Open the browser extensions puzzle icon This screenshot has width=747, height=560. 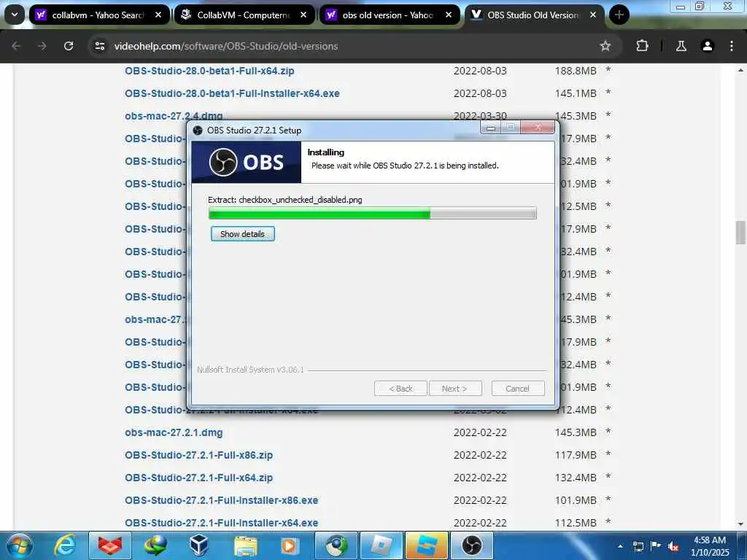click(x=642, y=46)
